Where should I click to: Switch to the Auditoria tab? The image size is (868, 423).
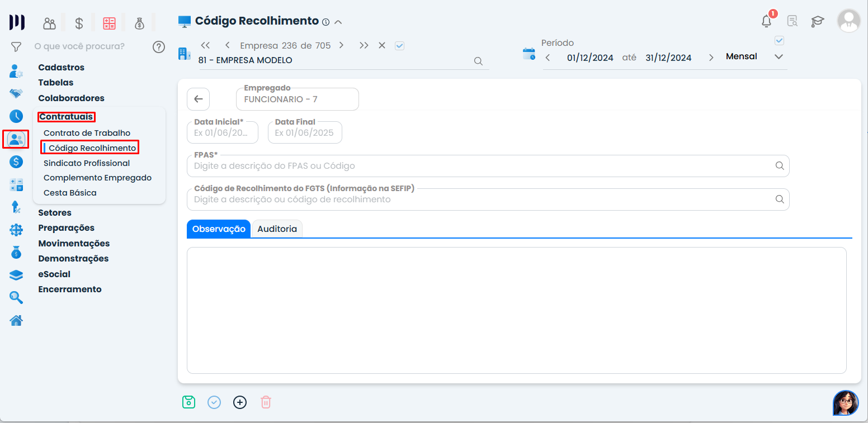click(277, 229)
